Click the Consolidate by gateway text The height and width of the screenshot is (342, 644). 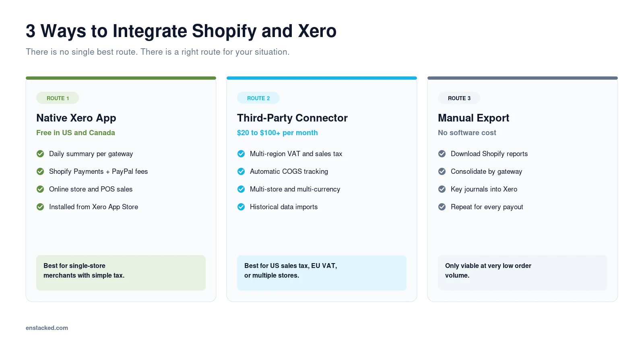(486, 171)
